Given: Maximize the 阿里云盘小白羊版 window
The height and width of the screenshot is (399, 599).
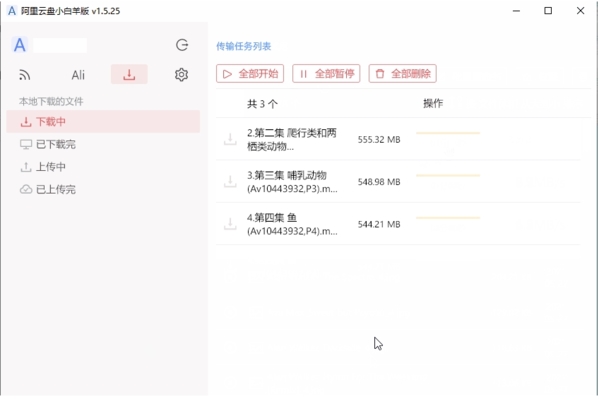Looking at the screenshot, I should (x=548, y=11).
